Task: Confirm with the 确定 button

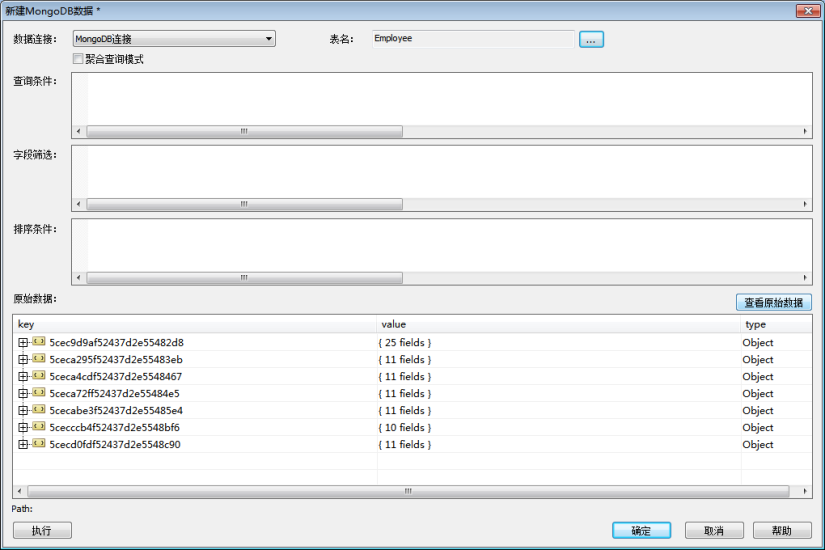Action: tap(641, 530)
